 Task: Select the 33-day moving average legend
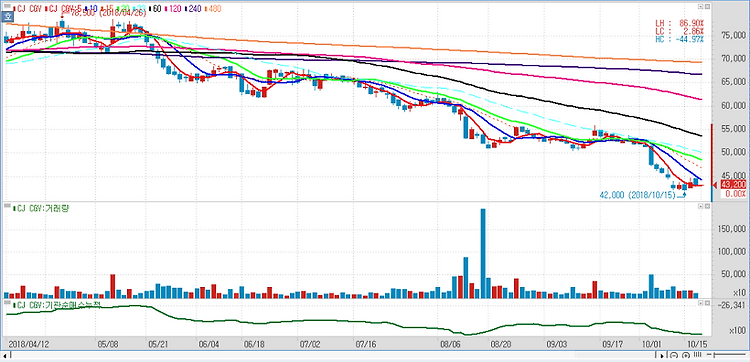tap(139, 9)
